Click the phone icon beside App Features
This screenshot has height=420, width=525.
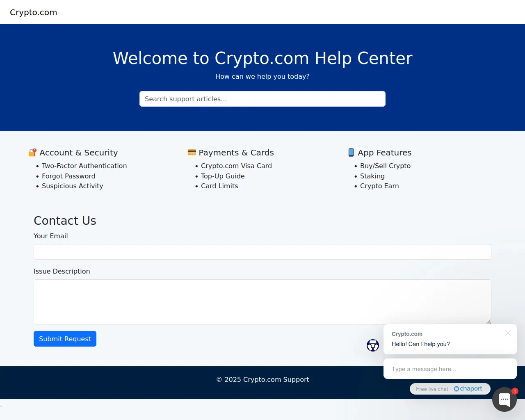[x=351, y=153]
